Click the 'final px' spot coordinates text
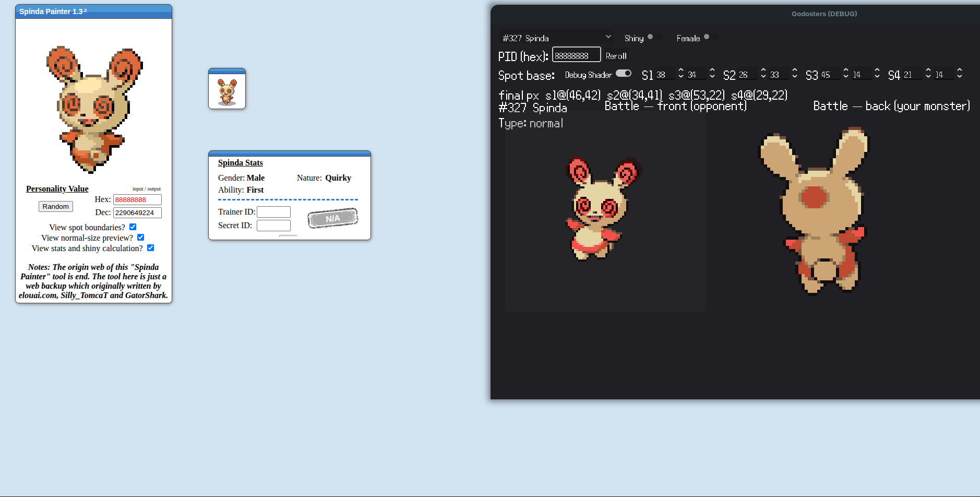Screen dimensions: 980x497 (x=643, y=95)
